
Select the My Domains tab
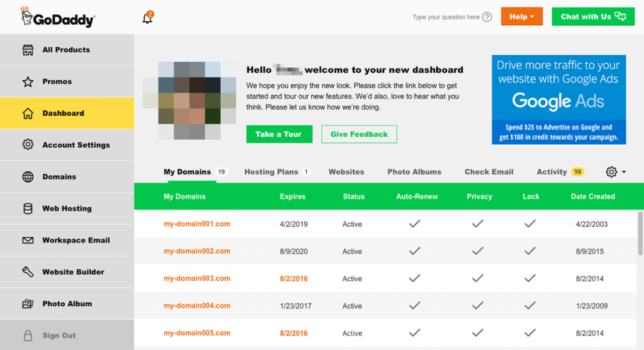[x=195, y=172]
